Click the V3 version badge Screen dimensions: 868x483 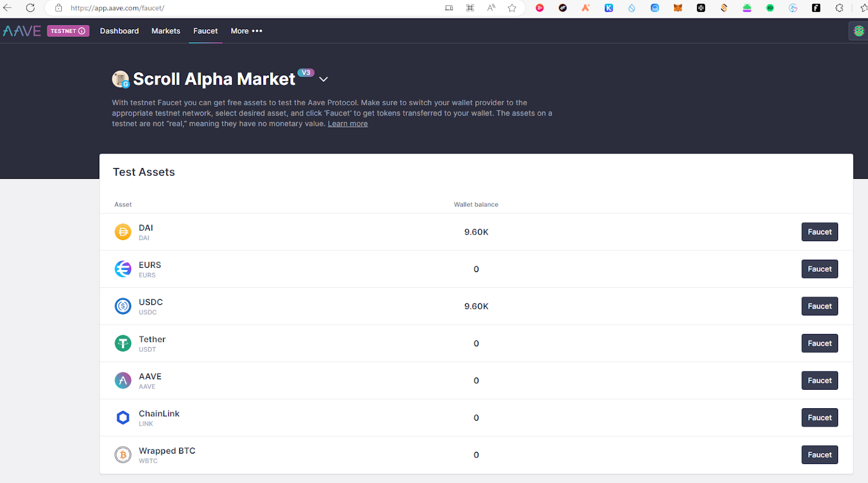[x=306, y=73]
